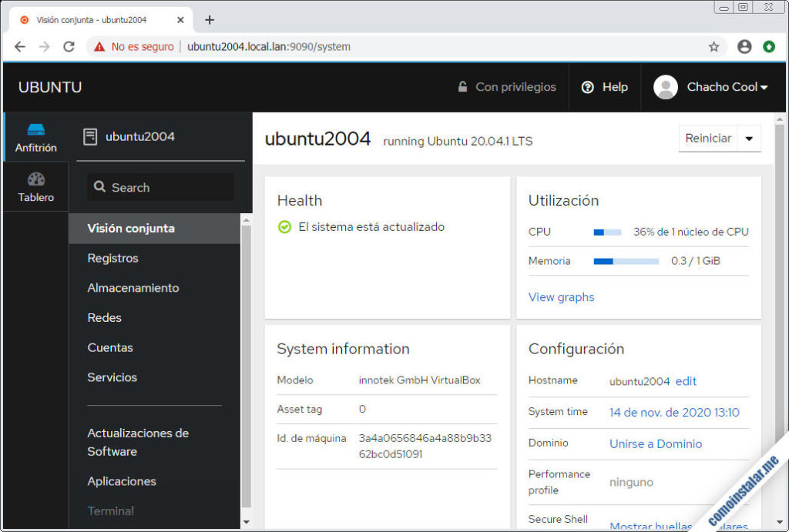Open Unirse a Dominio link
Image resolution: width=789 pixels, height=532 pixels.
click(x=656, y=443)
